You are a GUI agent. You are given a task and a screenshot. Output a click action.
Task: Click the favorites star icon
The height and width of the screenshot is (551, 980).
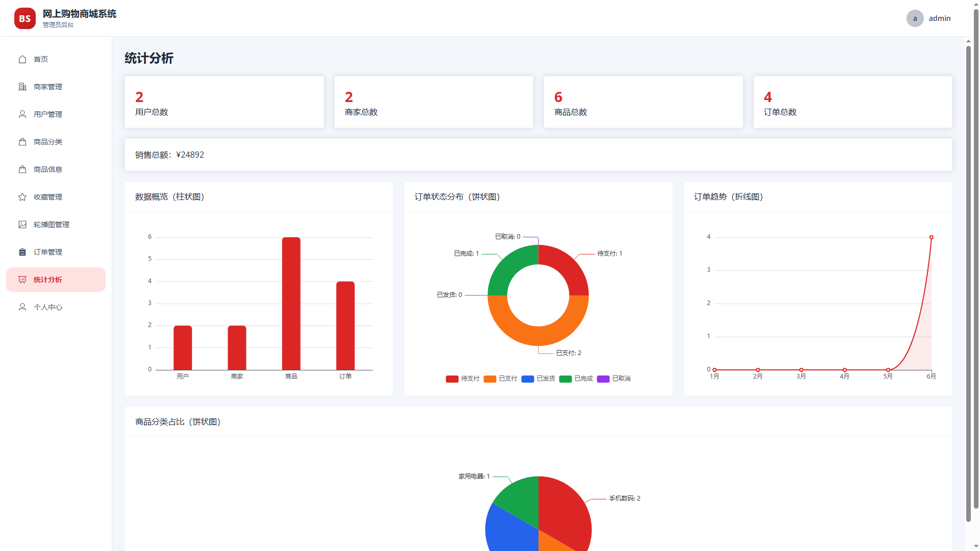22,197
